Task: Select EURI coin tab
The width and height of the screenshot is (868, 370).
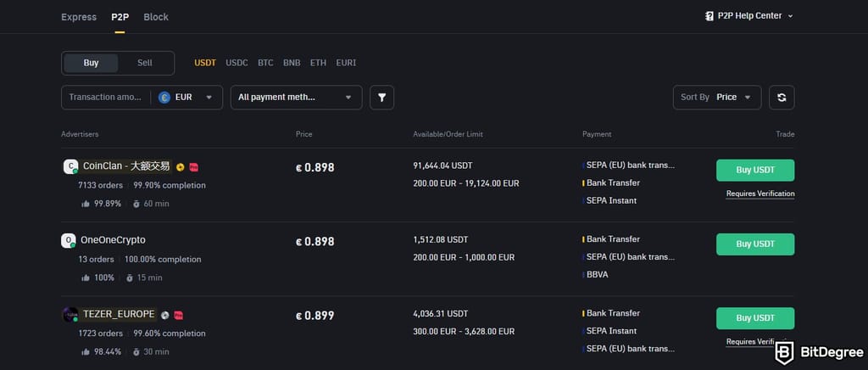Action: (x=346, y=63)
